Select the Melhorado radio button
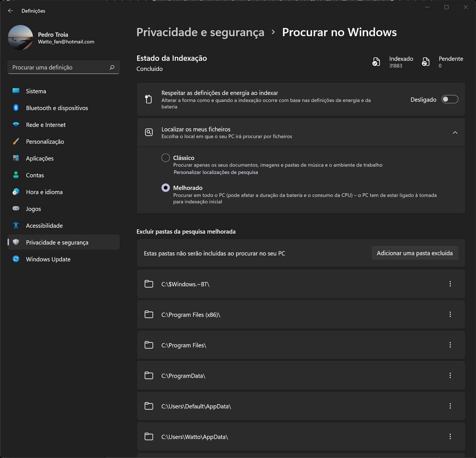 pos(166,188)
